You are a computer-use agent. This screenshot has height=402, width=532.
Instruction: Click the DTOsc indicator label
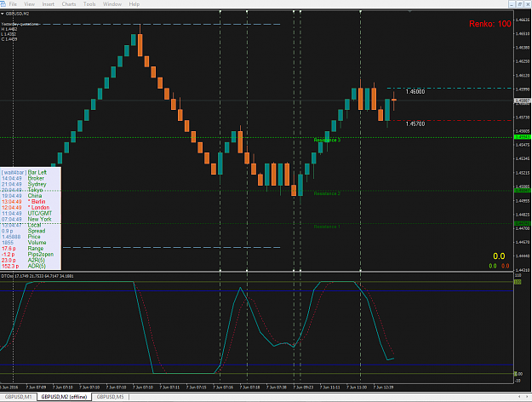tap(37, 276)
